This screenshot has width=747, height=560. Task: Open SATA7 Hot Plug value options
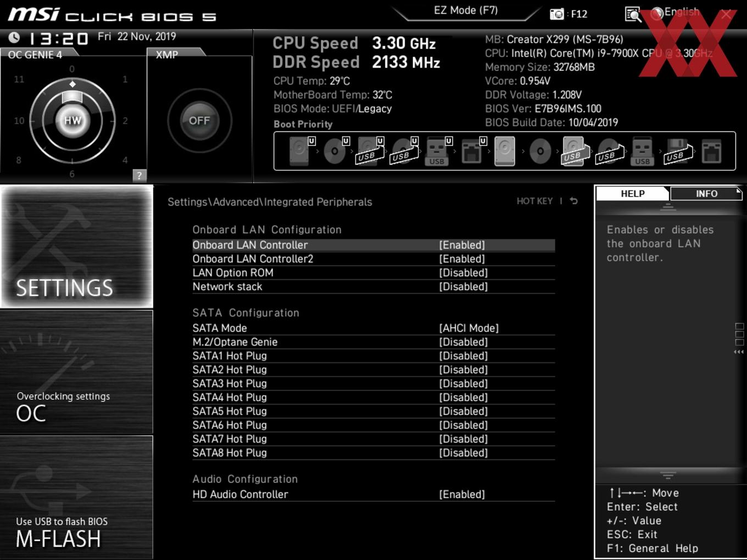pos(464,439)
